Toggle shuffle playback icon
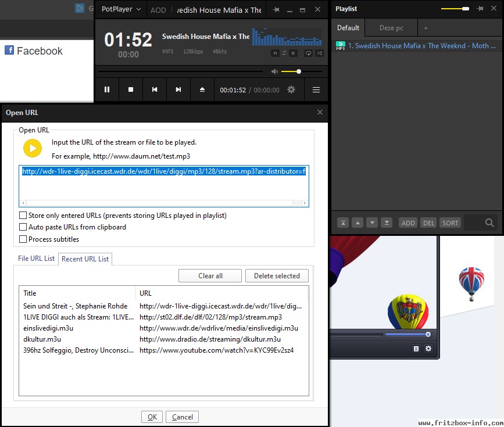This screenshot has width=504, height=427. click(x=320, y=53)
